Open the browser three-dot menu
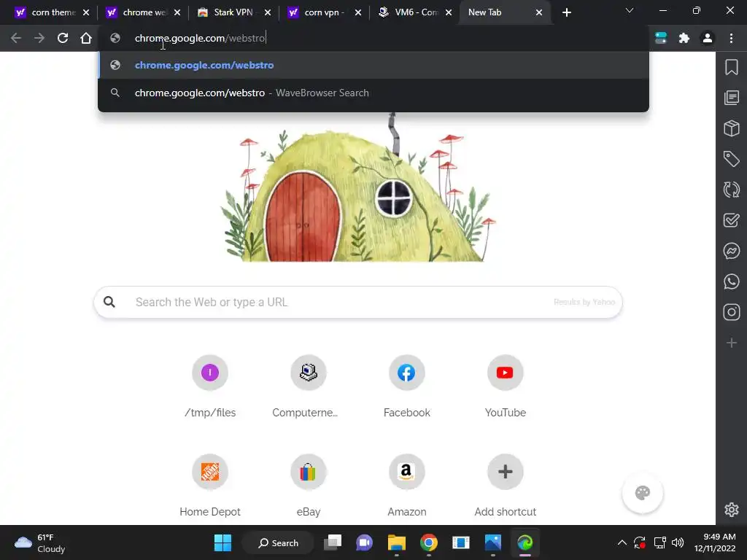Viewport: 747px width, 560px height. coord(731,38)
